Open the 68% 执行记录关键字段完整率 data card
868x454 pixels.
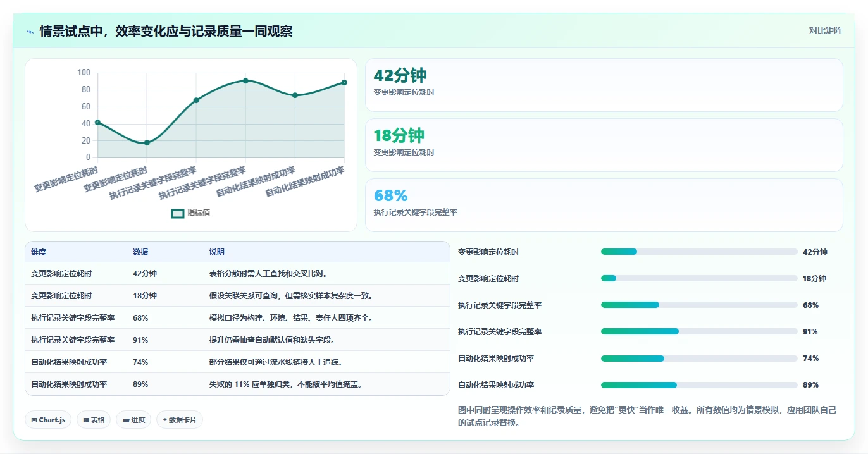[604, 205]
